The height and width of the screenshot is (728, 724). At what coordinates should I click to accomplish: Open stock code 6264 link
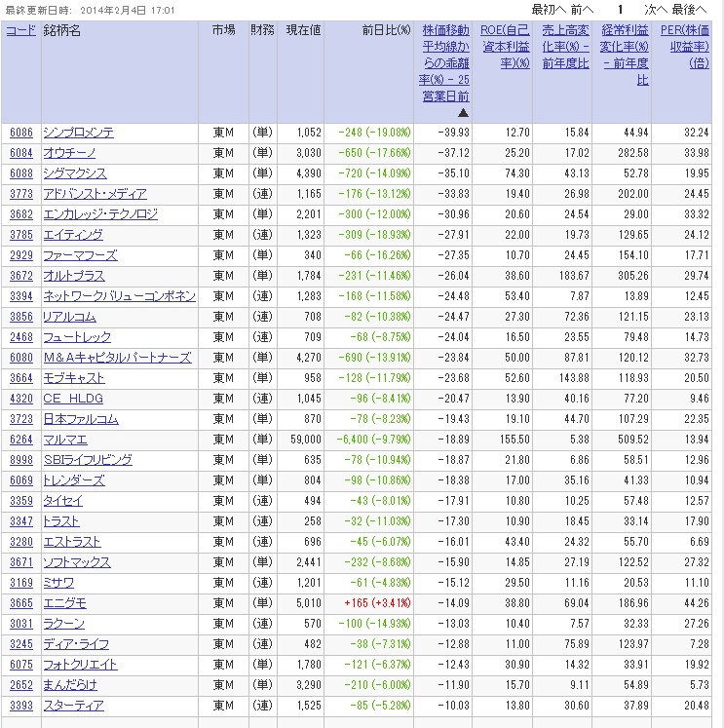point(21,440)
